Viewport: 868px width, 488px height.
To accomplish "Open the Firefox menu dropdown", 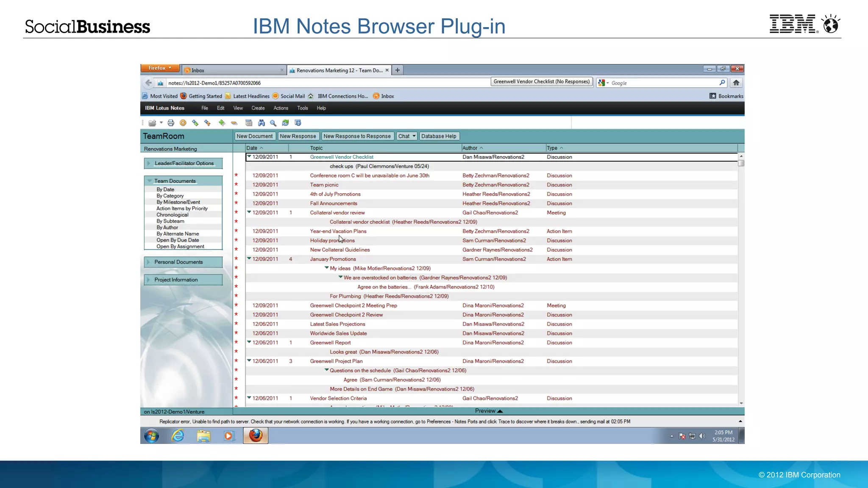I will point(160,68).
